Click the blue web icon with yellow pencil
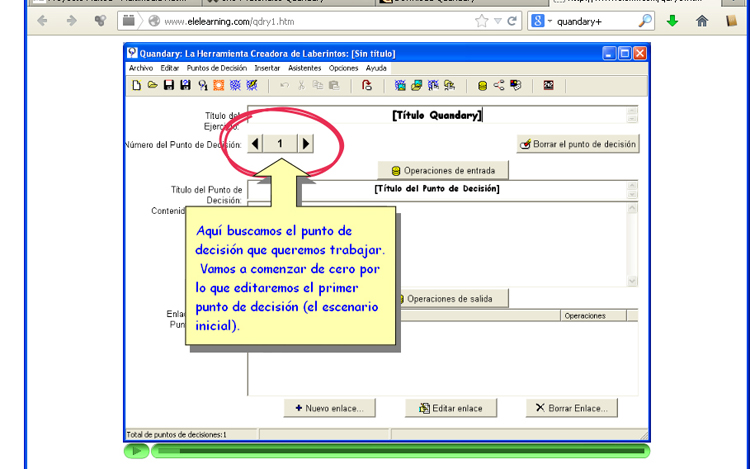This screenshot has width=750, height=469. pyautogui.click(x=252, y=86)
